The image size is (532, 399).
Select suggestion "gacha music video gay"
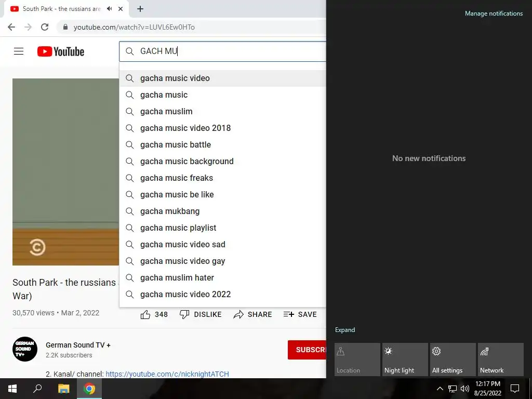222,261
